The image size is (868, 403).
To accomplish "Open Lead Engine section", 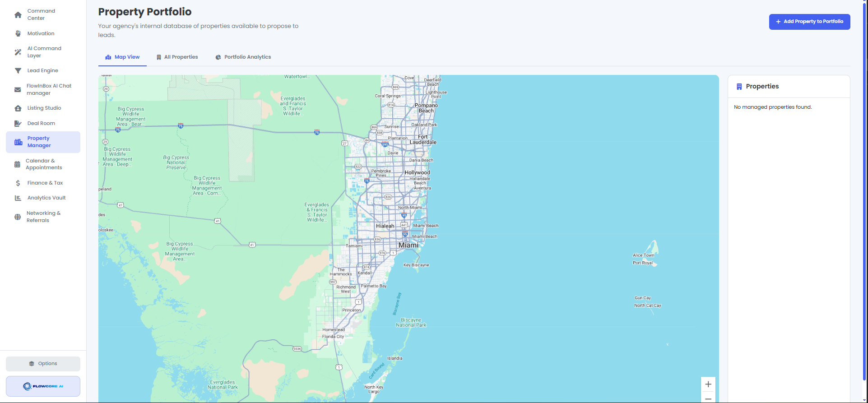I will point(43,70).
